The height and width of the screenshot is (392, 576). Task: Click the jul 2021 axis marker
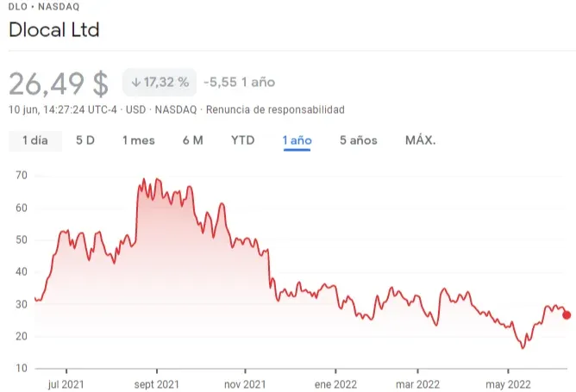click(65, 383)
